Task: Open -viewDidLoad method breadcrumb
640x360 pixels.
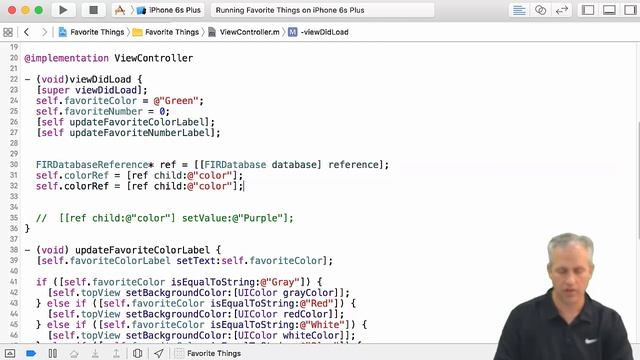Action: pos(318,32)
